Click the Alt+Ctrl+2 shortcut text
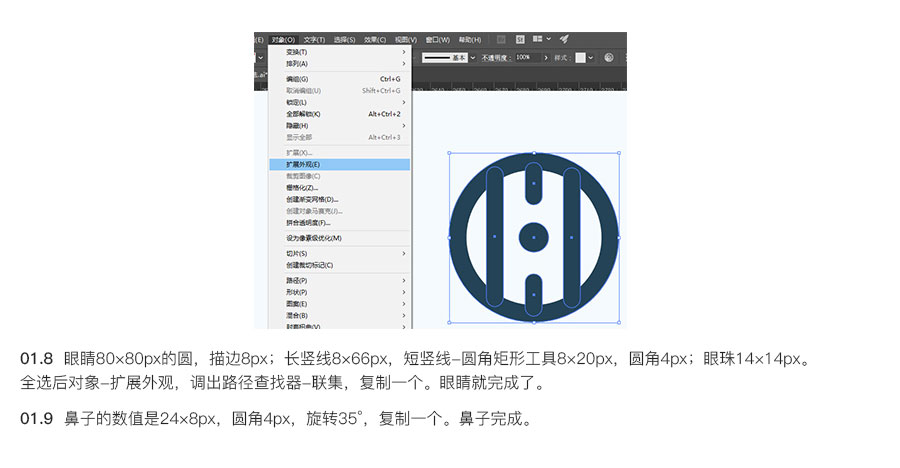The width and height of the screenshot is (900, 468). click(x=385, y=114)
